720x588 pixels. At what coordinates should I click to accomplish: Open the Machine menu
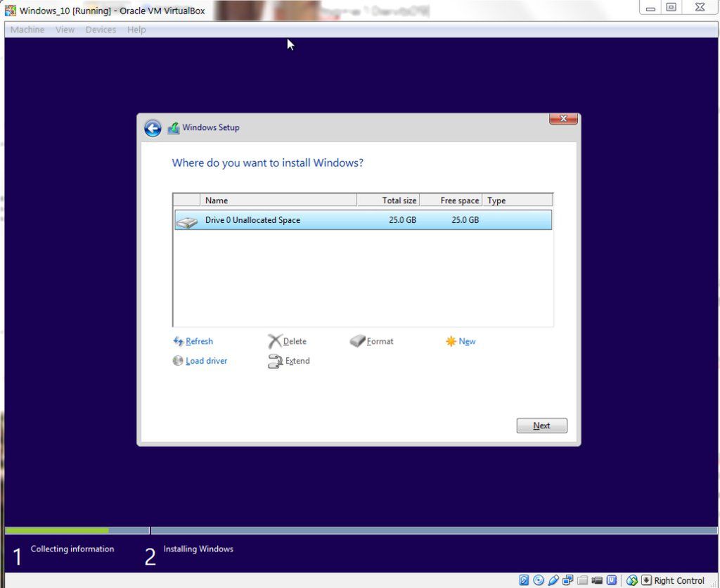[27, 30]
